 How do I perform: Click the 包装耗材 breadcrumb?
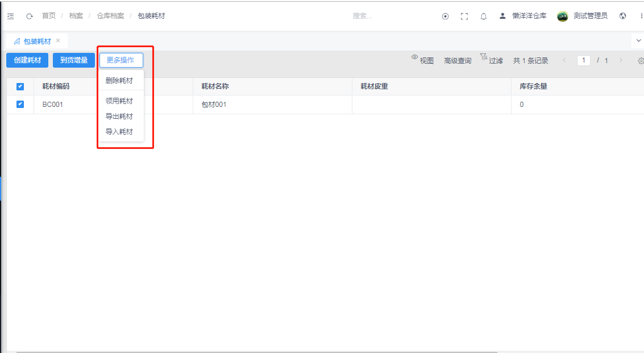(151, 16)
